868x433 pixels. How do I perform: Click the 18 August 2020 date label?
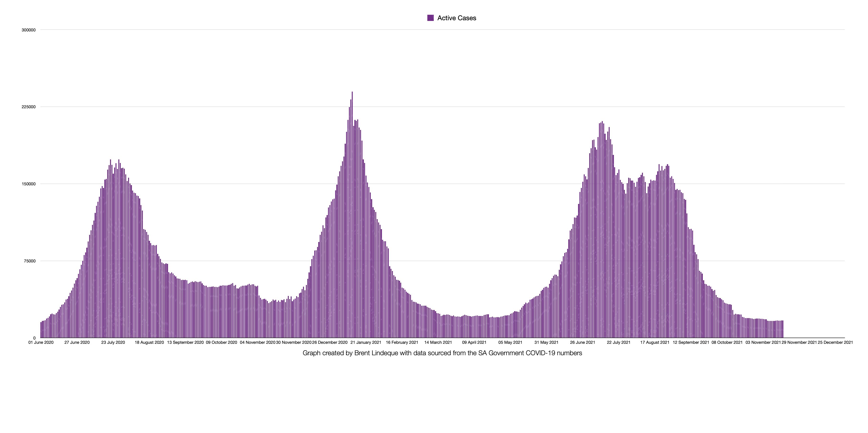149,342
